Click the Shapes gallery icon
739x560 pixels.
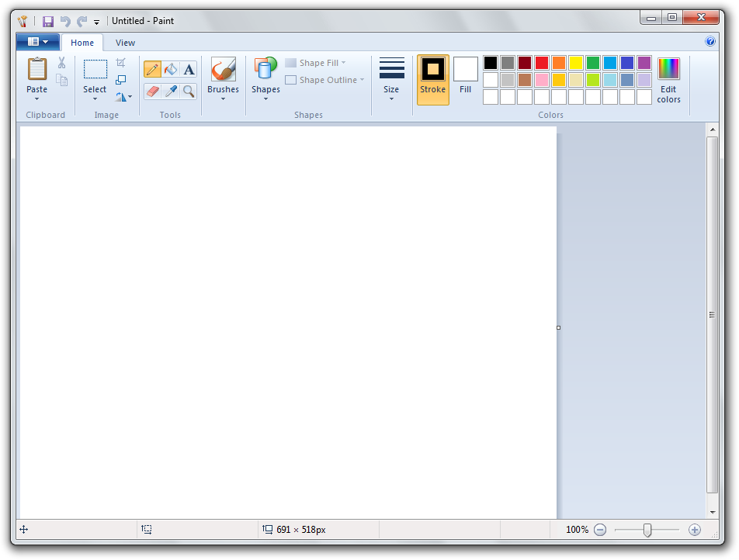[265, 69]
